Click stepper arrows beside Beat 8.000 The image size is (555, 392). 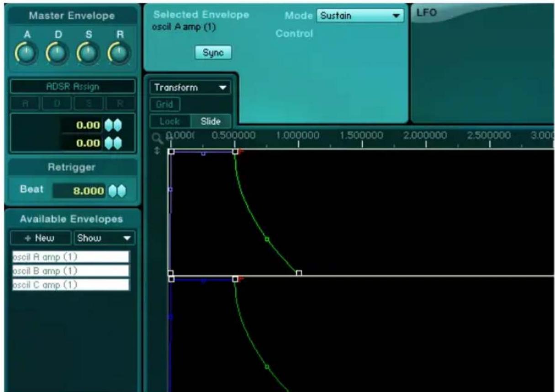point(118,191)
